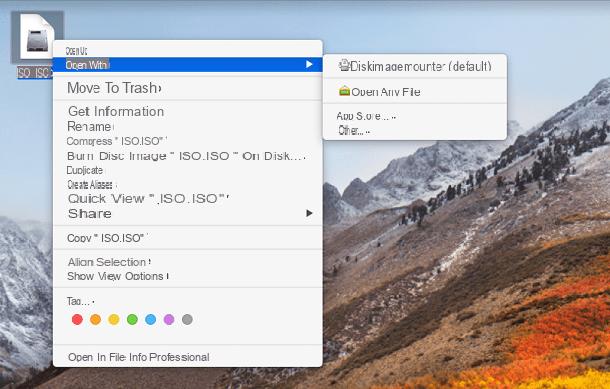Choose Open Any File in submenu
The image size is (610, 389).
pos(415,91)
